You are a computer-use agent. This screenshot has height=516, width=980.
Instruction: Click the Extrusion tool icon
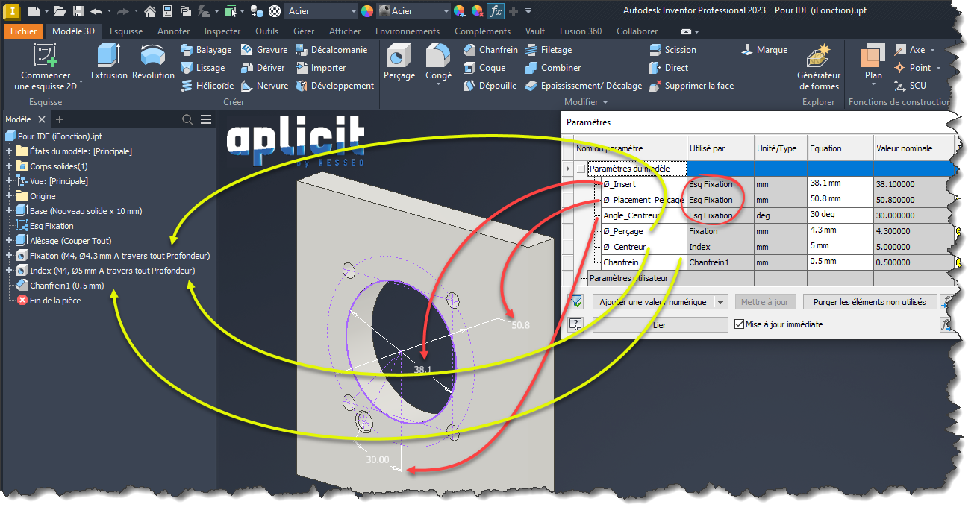109,57
